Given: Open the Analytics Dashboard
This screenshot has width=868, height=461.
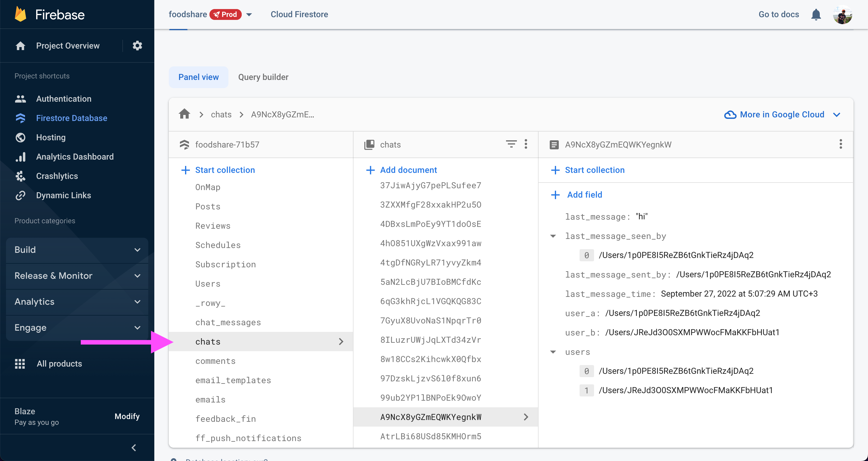Looking at the screenshot, I should 75,157.
